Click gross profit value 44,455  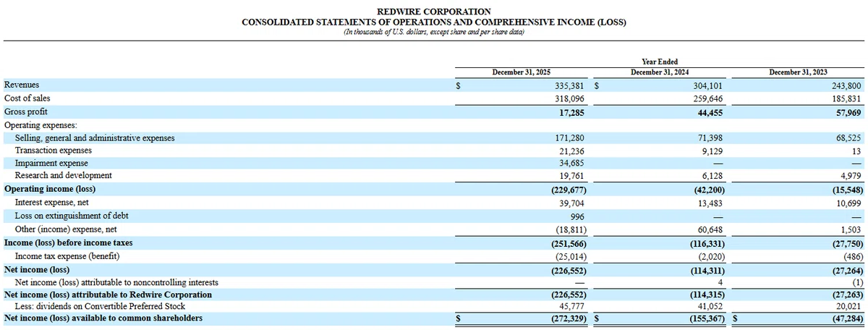710,111
